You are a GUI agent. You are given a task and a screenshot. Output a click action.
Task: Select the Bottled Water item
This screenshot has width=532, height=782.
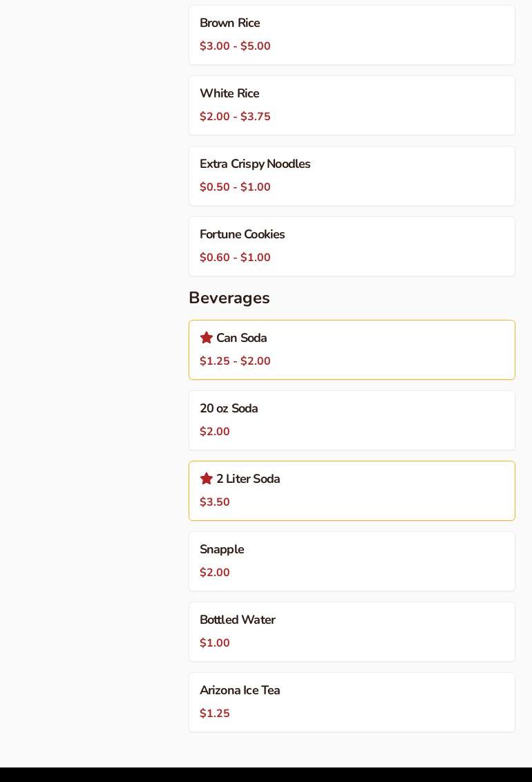[x=237, y=620]
